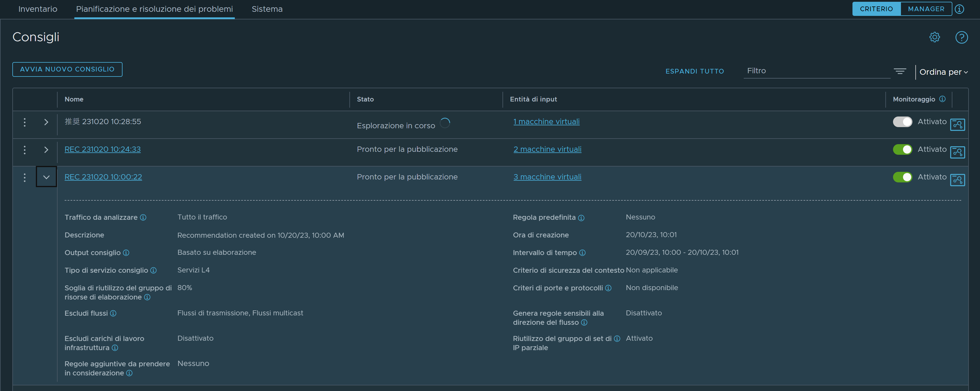
Task: Expand the REC 231020 10:24:33 row
Action: tap(46, 150)
